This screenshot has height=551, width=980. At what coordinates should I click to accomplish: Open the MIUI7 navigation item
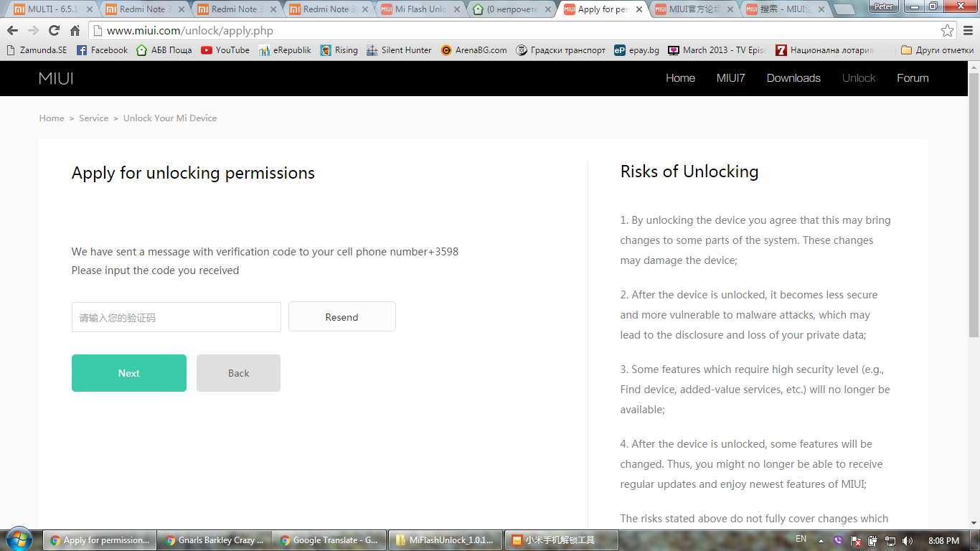(x=730, y=78)
